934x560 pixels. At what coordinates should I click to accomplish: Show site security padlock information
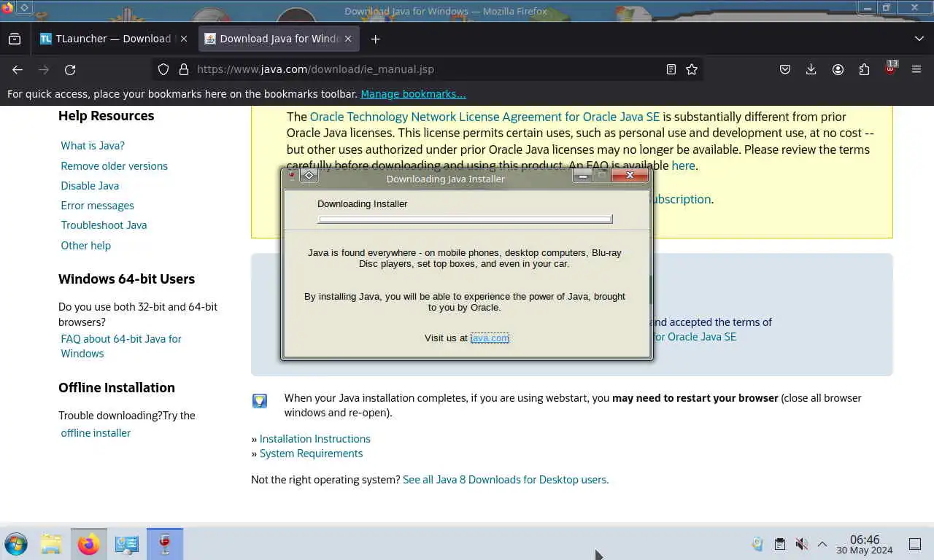pyautogui.click(x=184, y=69)
